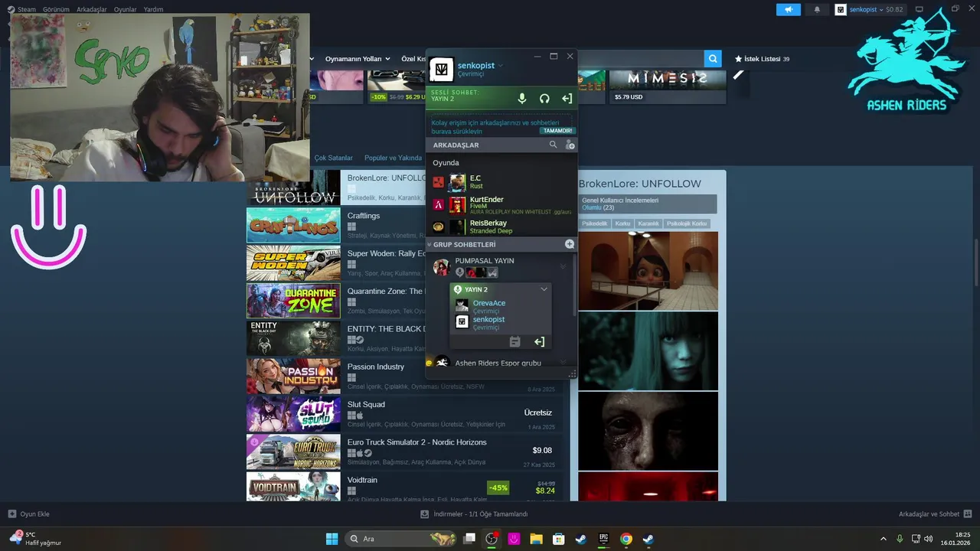Open the Görünüm menu
Image resolution: width=980 pixels, height=551 pixels.
tap(56, 9)
